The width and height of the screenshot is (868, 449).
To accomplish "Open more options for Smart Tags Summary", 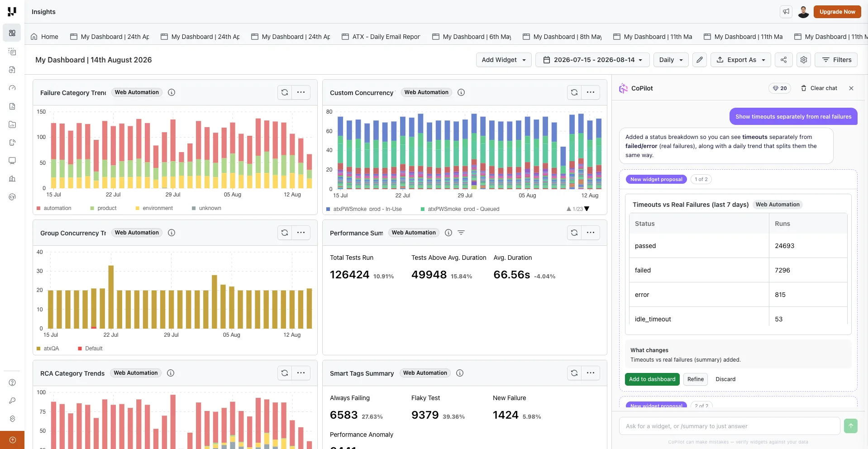I will pos(591,373).
